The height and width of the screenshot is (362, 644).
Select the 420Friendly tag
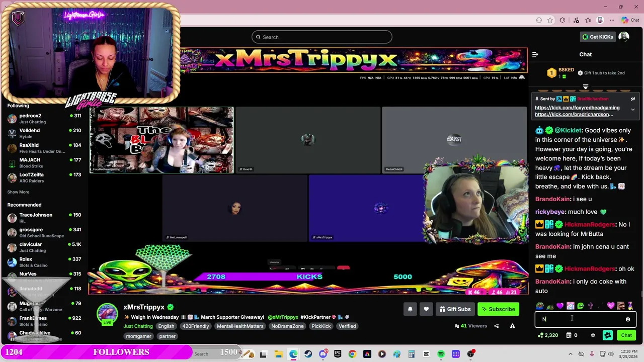195,326
